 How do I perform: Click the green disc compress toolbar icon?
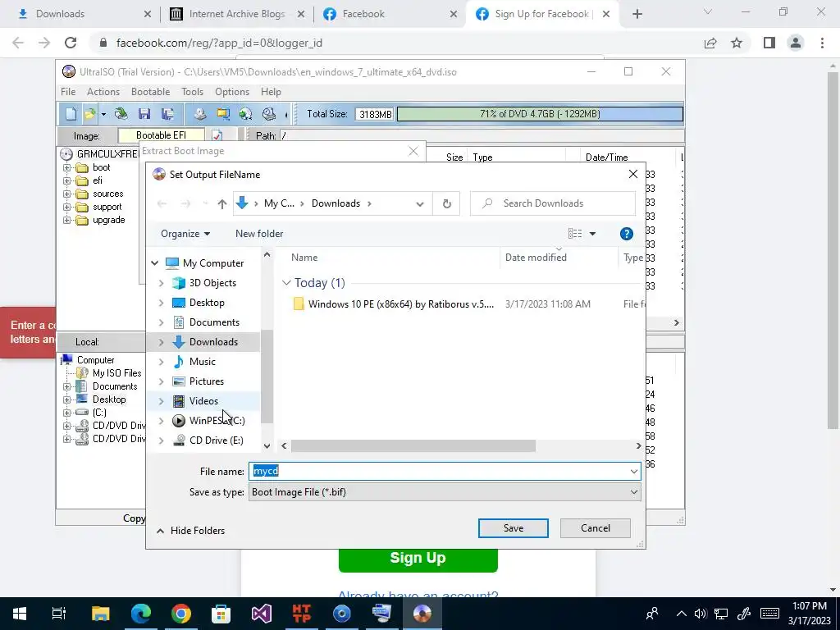[x=245, y=113]
